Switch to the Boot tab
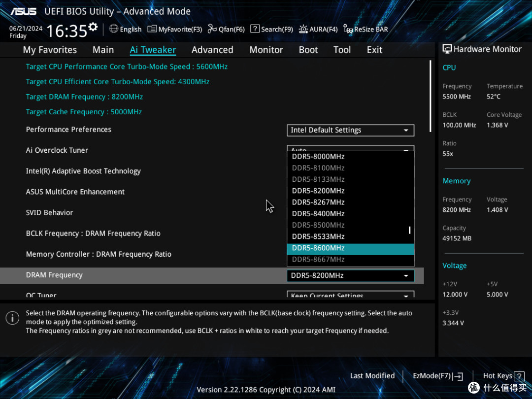The image size is (532, 399). click(x=308, y=50)
